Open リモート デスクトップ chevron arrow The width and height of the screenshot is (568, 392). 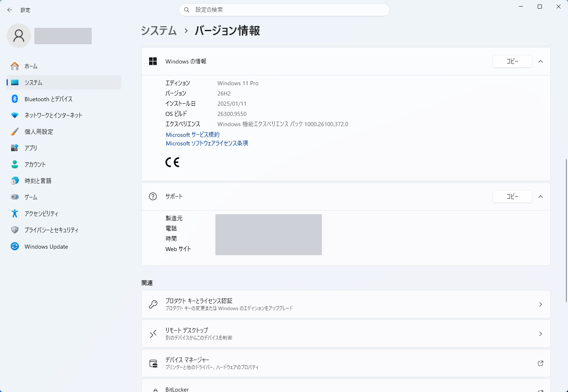[541, 334]
